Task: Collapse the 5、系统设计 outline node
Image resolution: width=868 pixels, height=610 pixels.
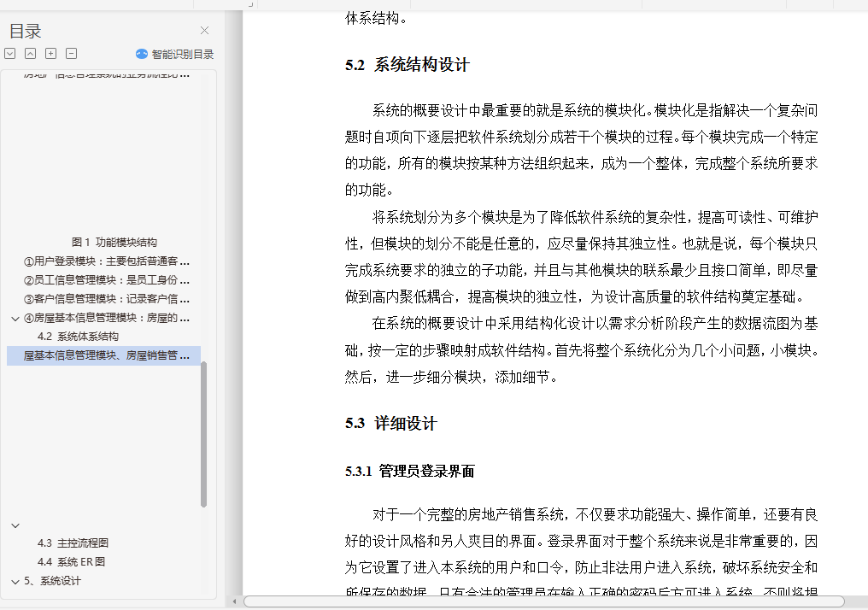Action: pyautogui.click(x=15, y=581)
